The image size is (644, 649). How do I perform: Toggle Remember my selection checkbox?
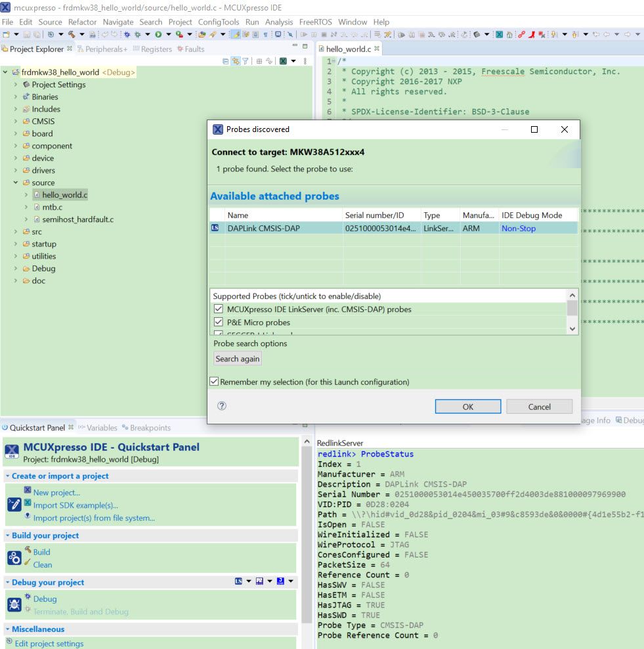click(x=214, y=381)
